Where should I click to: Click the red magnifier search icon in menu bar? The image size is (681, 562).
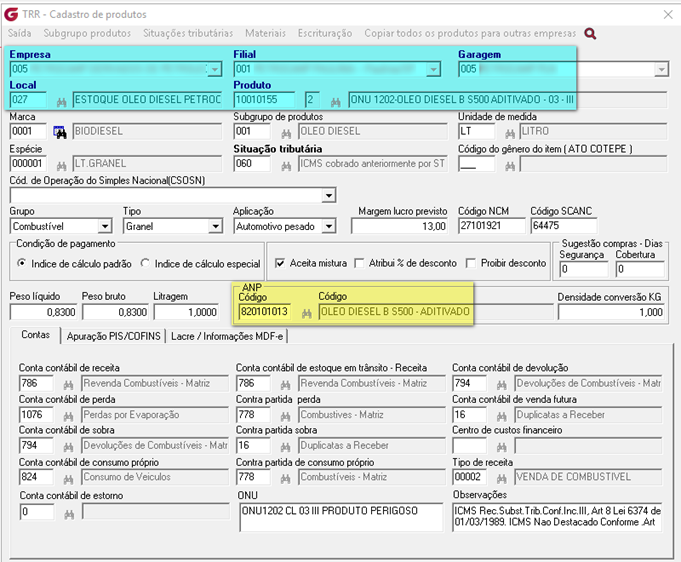click(590, 33)
